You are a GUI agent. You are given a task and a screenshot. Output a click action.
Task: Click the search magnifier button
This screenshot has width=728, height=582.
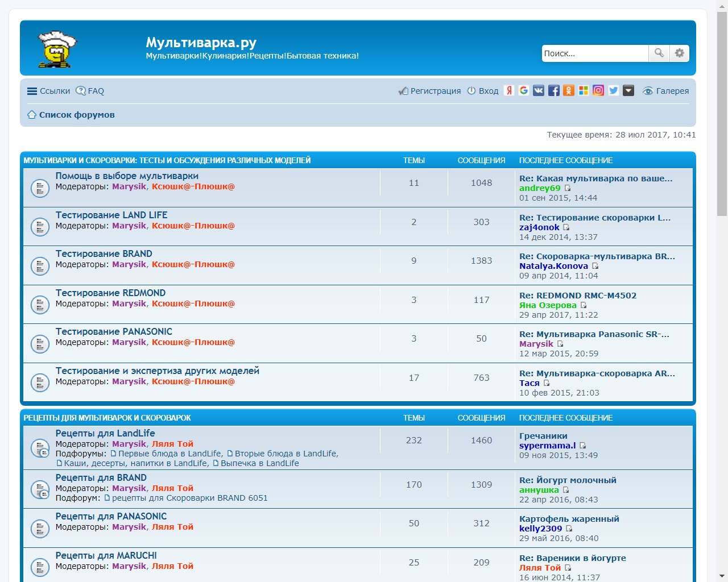tap(659, 53)
